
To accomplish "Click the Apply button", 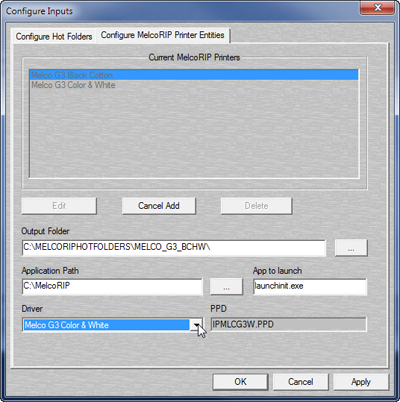I will pos(361,382).
